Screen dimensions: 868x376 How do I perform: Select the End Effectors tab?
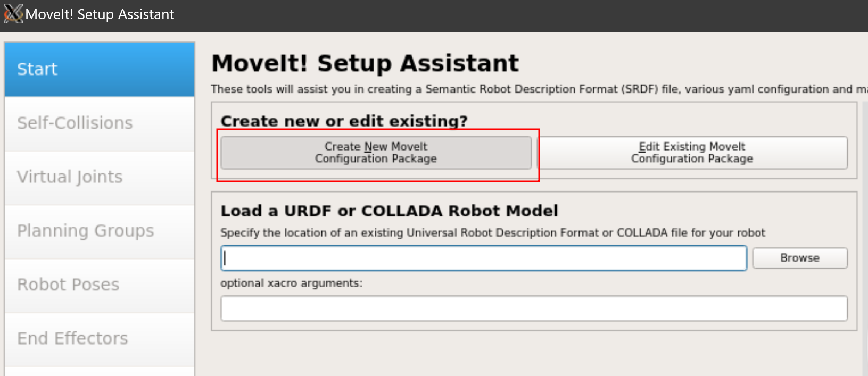(x=100, y=338)
